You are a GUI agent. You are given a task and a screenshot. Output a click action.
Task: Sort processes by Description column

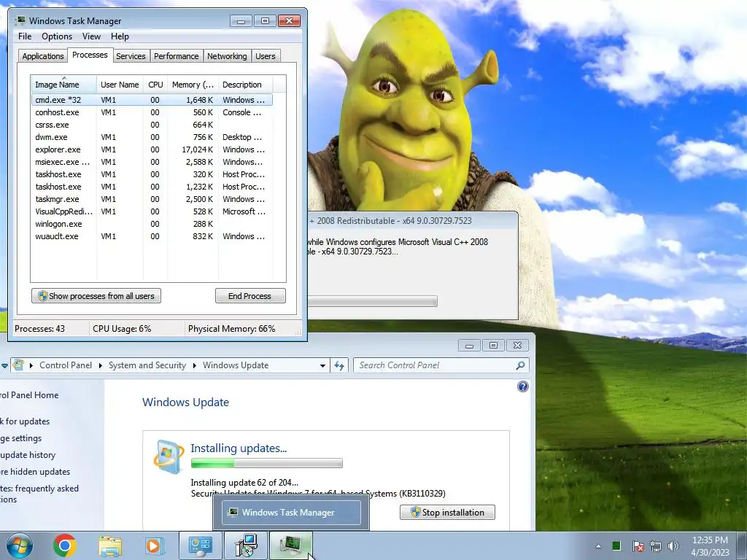point(245,85)
